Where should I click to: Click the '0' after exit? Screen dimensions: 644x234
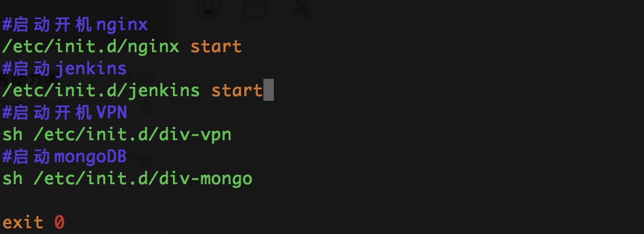point(59,222)
